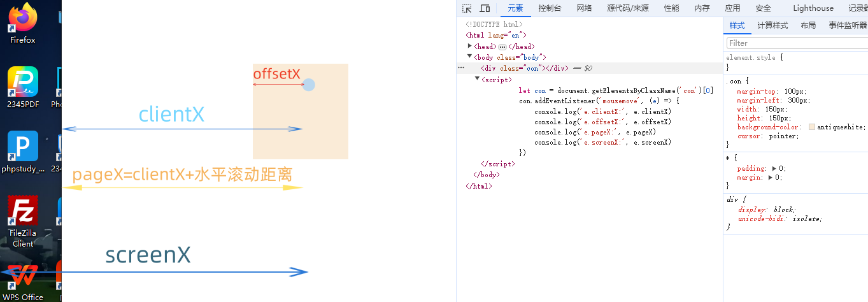The width and height of the screenshot is (868, 302).
Task: Open the 控制台 tab
Action: click(550, 8)
